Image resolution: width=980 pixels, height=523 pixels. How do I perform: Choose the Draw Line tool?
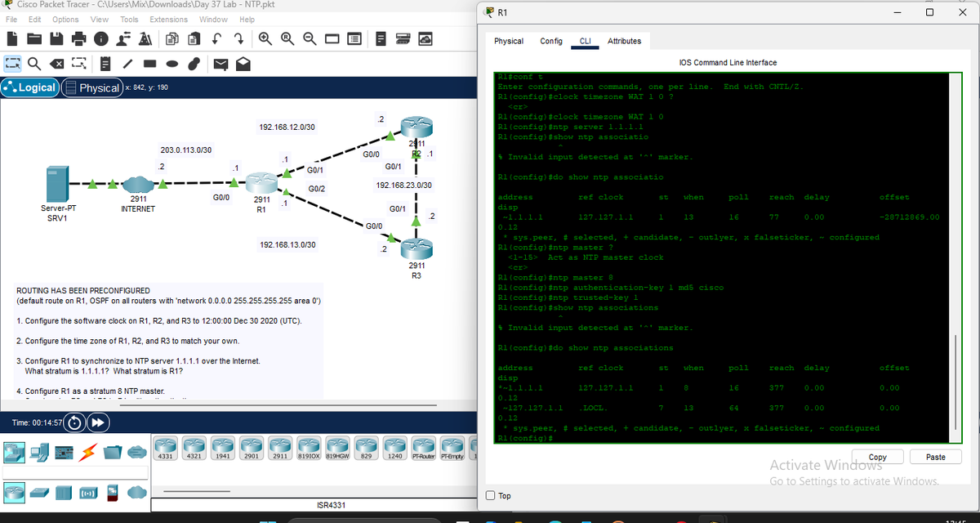pos(129,63)
